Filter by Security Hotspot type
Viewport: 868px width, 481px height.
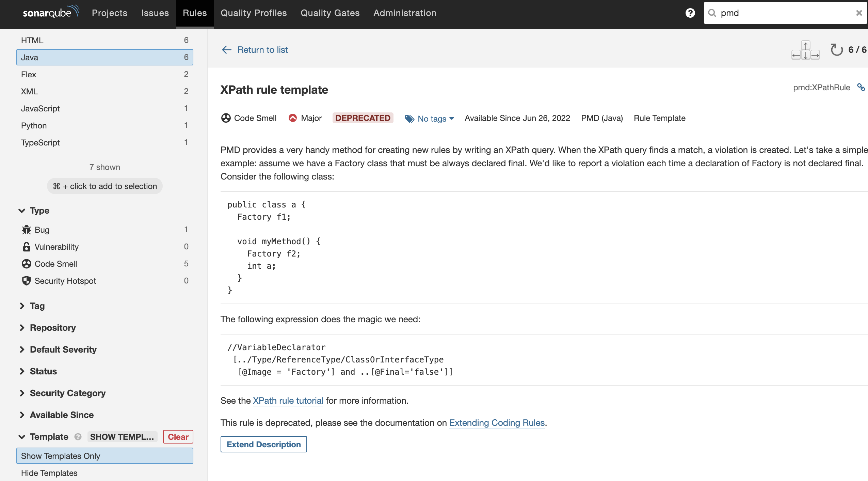pos(105,281)
